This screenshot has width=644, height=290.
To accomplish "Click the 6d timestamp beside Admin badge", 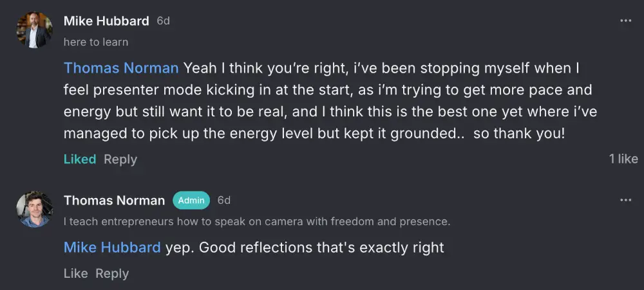I will 224,201.
